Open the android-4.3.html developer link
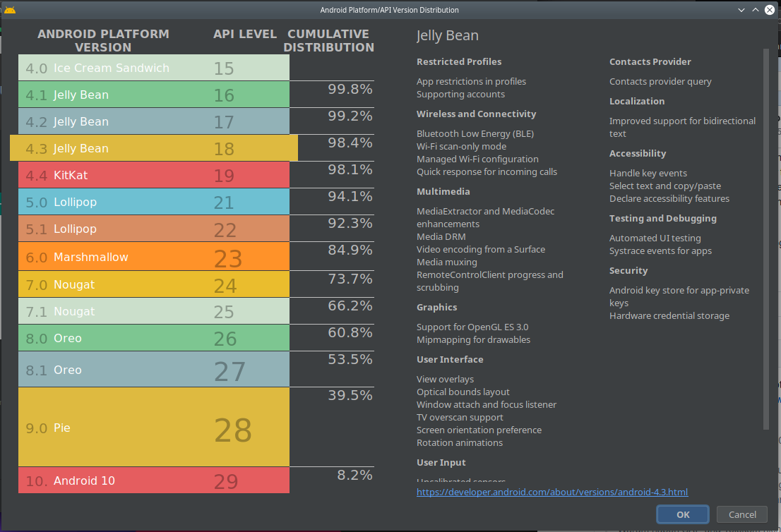781x532 pixels. point(552,492)
